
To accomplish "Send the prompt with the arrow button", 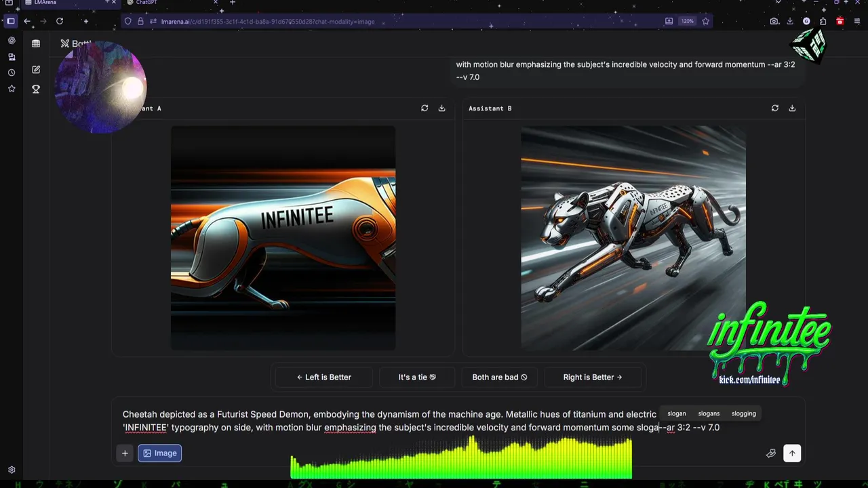I will pos(792,453).
